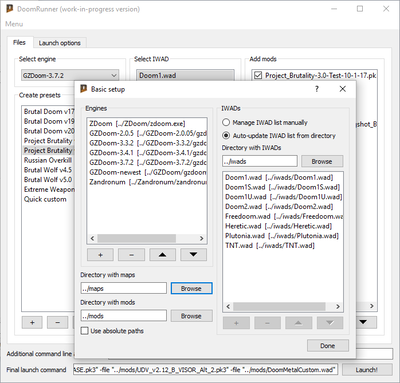
Task: Select Doom1U.wad in IWADs list
Action: [x=283, y=197]
